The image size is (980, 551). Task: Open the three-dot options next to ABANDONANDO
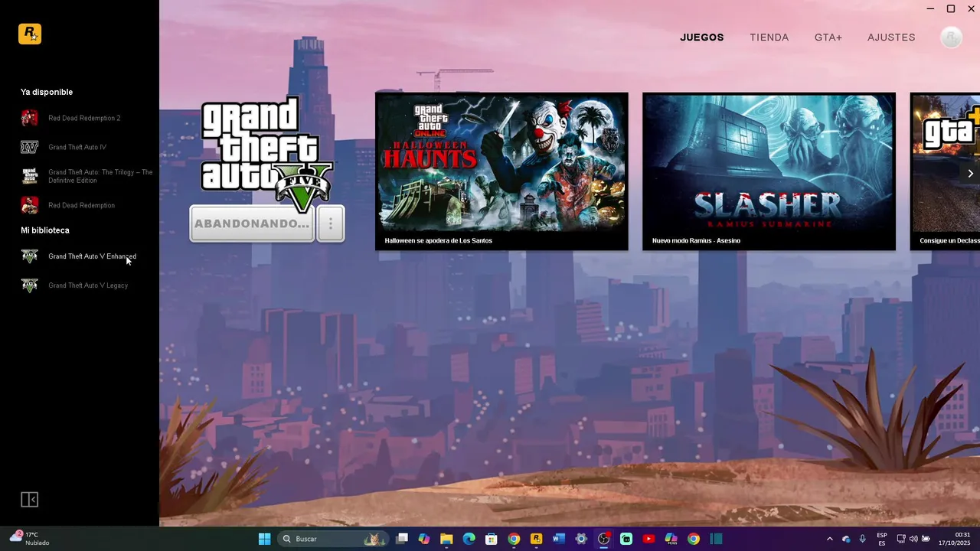tap(331, 223)
